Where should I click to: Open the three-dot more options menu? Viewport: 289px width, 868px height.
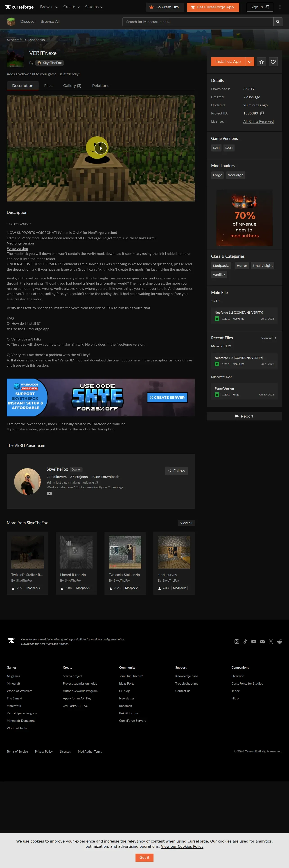pyautogui.click(x=280, y=7)
